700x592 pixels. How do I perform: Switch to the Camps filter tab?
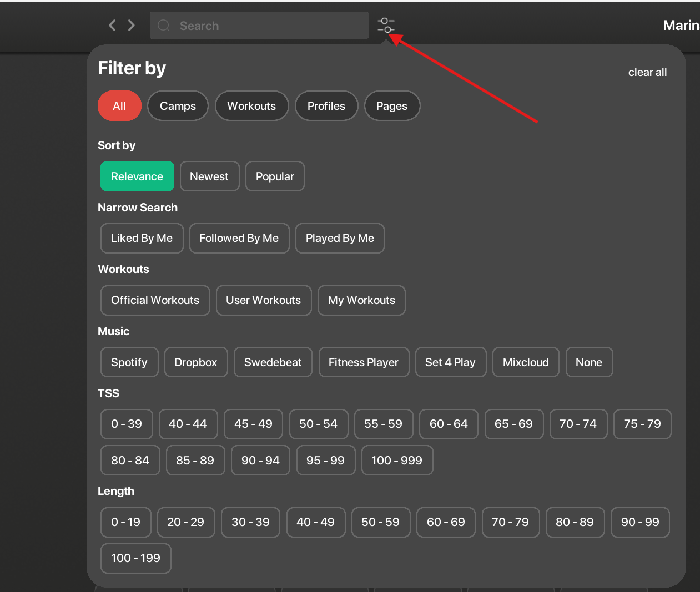(178, 106)
